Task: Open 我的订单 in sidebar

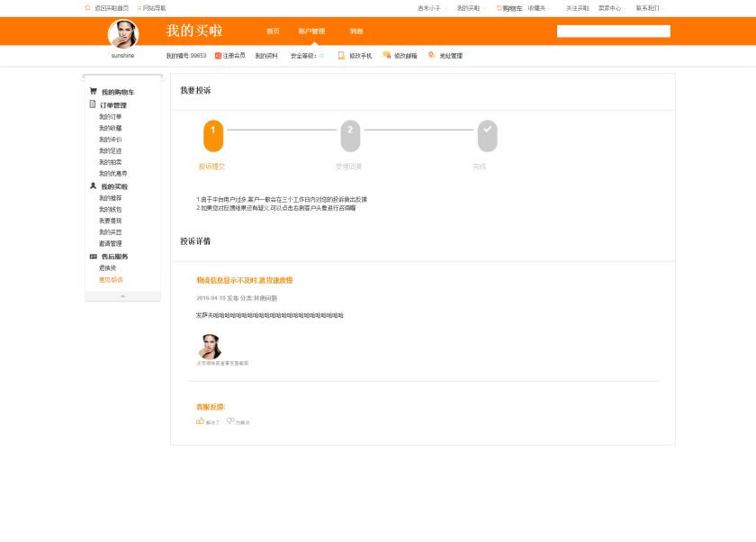Action: tap(111, 117)
